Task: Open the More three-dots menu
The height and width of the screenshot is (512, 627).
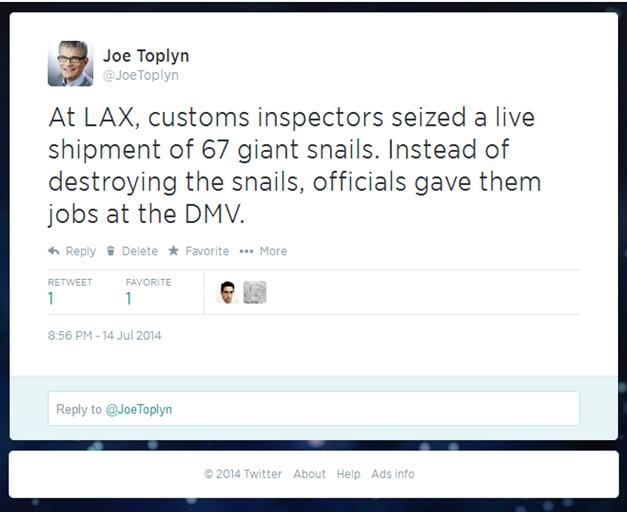Action: point(246,251)
